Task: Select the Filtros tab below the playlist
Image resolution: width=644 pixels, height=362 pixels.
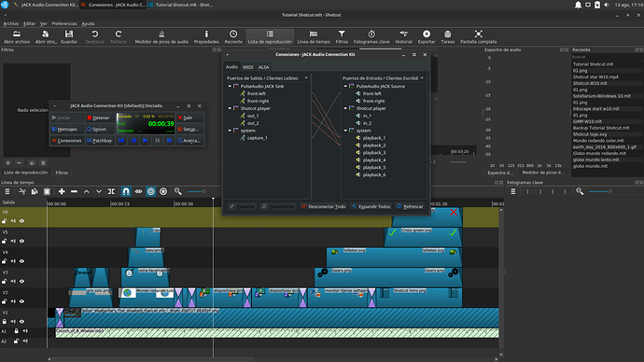Action: [x=62, y=173]
